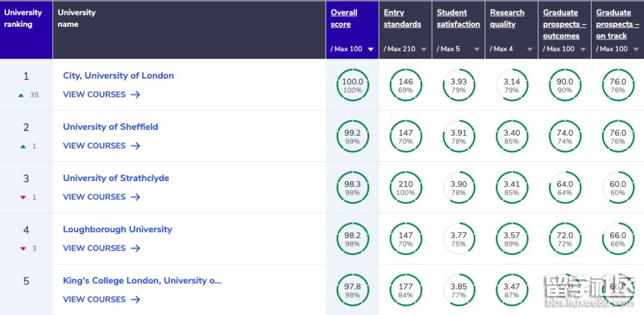The width and height of the screenshot is (644, 315).
Task: Click arrow icon beside City's View Courses
Action: (x=135, y=95)
